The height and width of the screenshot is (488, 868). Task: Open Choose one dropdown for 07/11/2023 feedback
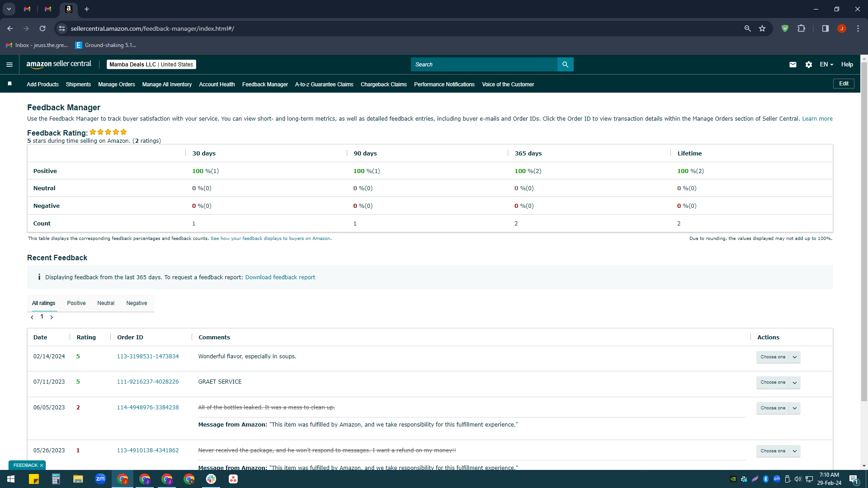click(778, 382)
